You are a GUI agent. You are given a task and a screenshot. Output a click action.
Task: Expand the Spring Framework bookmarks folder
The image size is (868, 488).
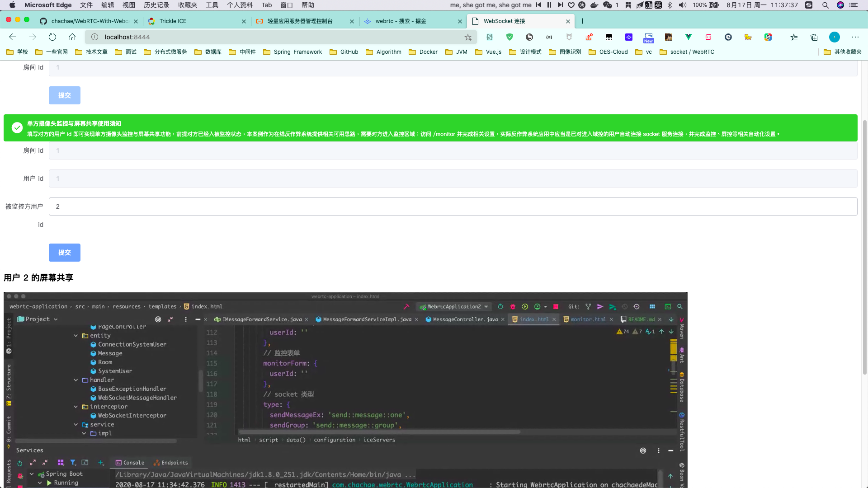[x=292, y=52]
